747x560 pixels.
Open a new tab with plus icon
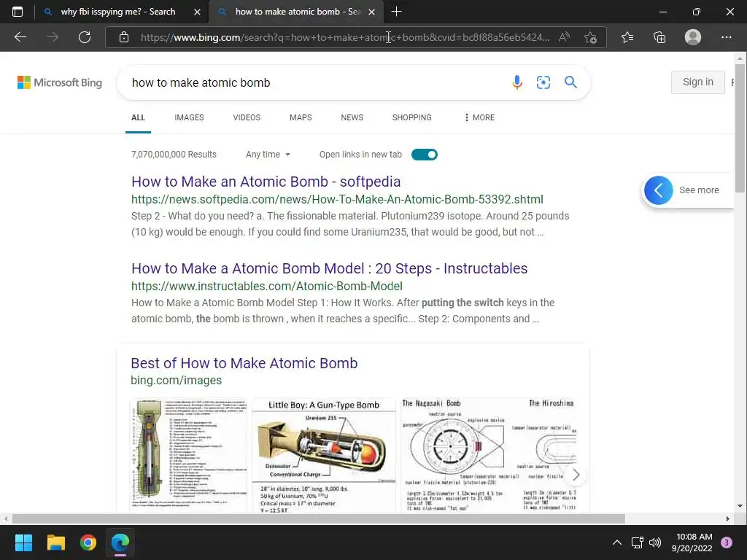click(x=396, y=12)
